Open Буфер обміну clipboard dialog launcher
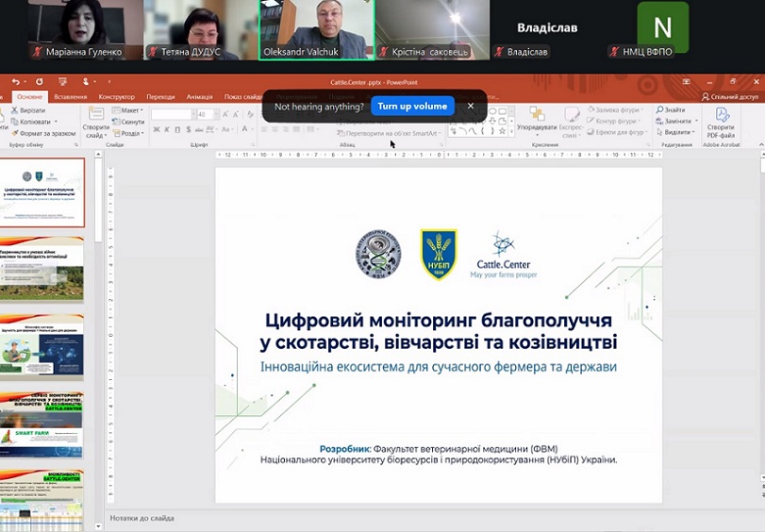 coord(76,145)
